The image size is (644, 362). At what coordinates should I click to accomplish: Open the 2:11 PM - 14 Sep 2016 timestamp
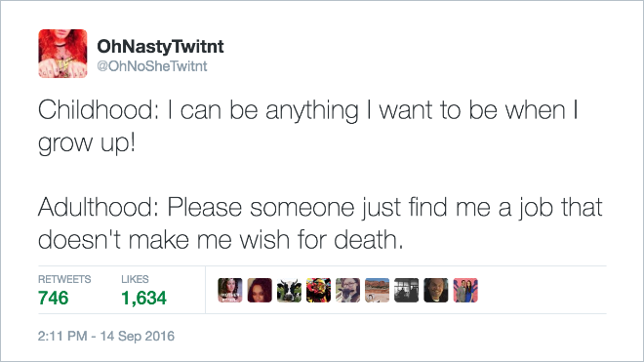(106, 336)
